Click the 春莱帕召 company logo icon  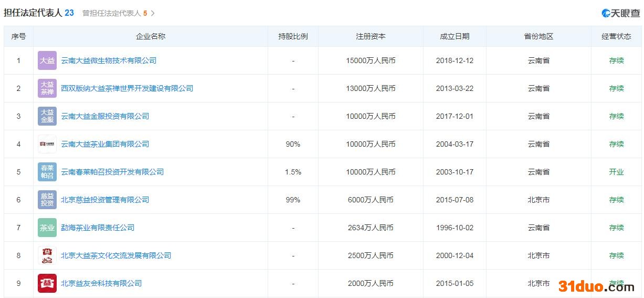[x=47, y=172]
